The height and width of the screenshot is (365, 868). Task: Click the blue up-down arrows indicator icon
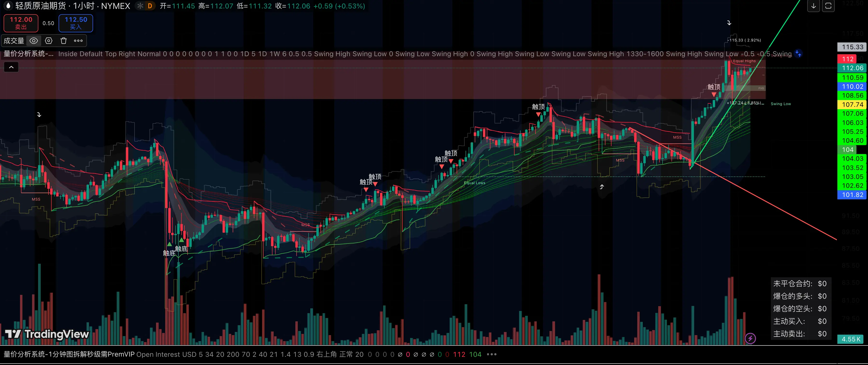[798, 53]
